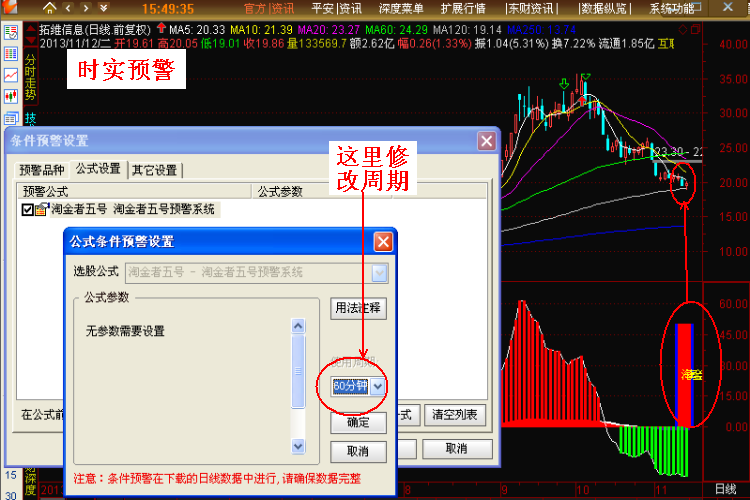Expand the double-chevron down toolbar icon
This screenshot has width=750, height=500.
pyautogui.click(x=103, y=8)
